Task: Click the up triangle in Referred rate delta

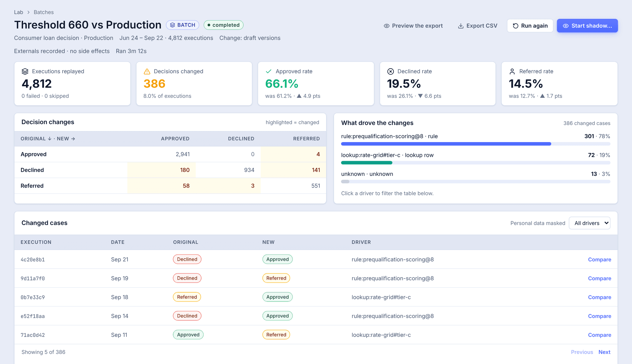Action: click(x=542, y=96)
